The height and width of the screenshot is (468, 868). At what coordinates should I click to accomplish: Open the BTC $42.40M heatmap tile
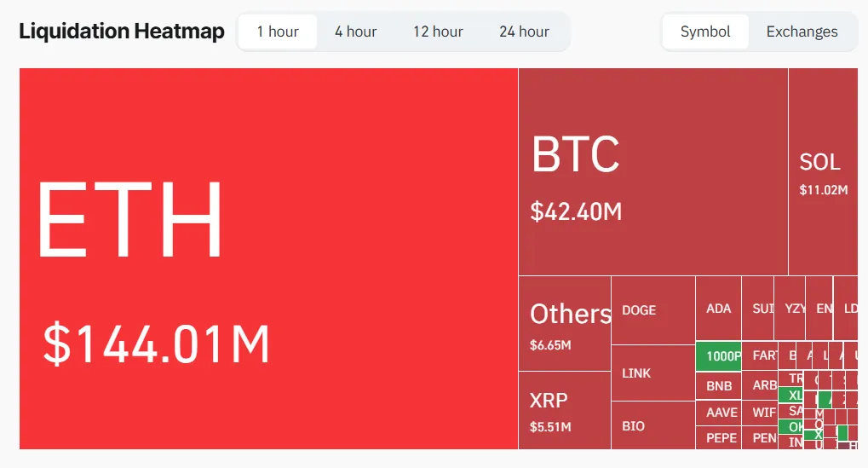[x=653, y=171]
